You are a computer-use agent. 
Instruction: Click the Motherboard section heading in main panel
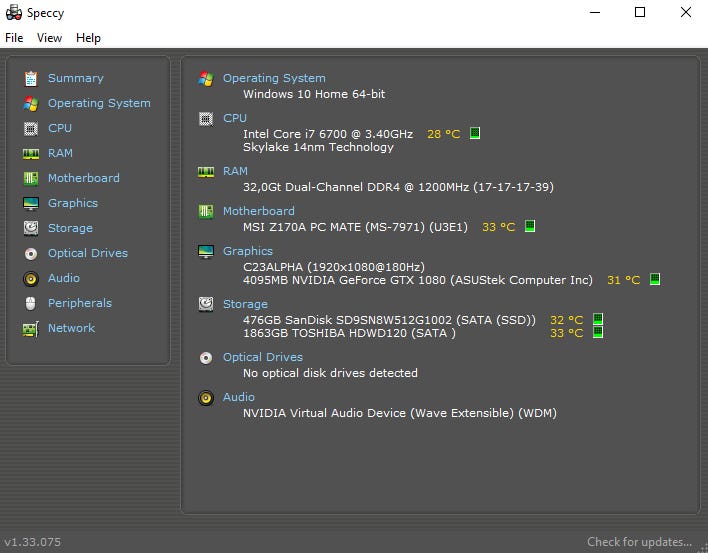click(258, 211)
